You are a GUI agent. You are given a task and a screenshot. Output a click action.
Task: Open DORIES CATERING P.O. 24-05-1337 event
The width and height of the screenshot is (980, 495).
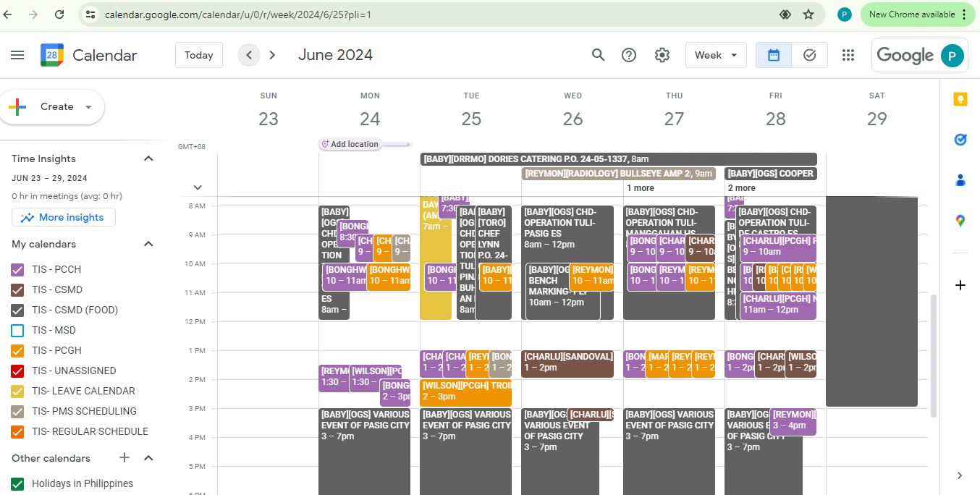point(619,159)
